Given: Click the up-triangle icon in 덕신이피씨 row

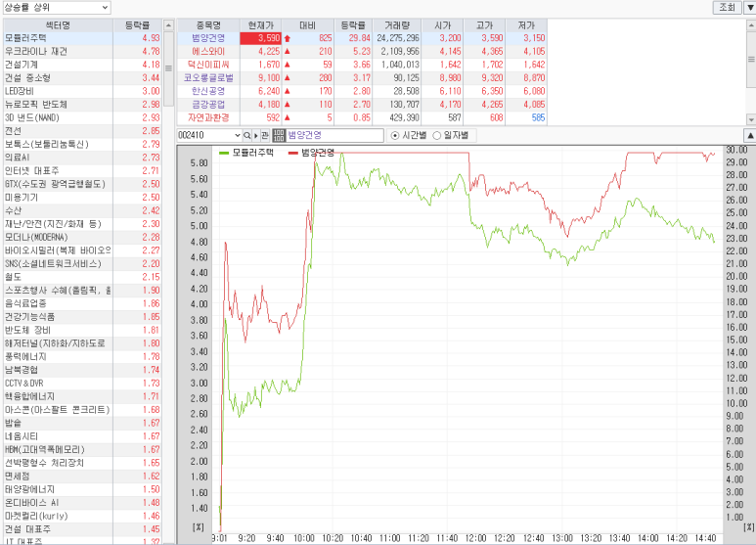Looking at the screenshot, I should click(x=288, y=65).
